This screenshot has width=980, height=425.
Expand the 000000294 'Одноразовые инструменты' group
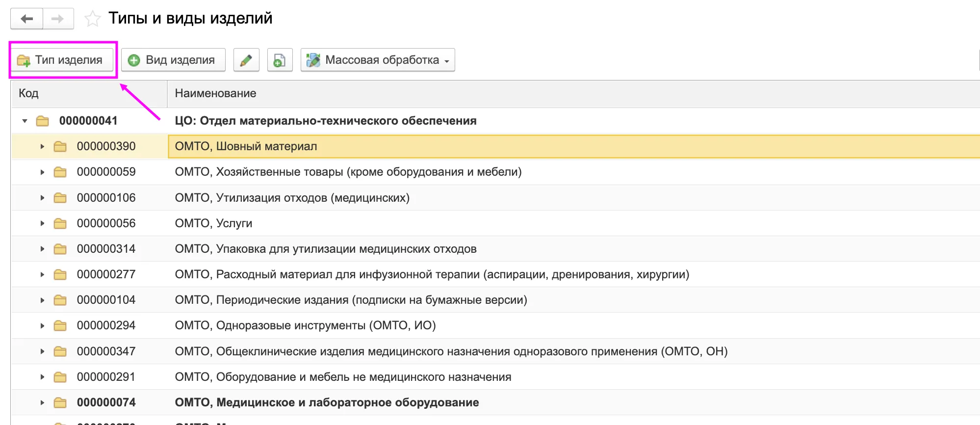click(x=42, y=325)
